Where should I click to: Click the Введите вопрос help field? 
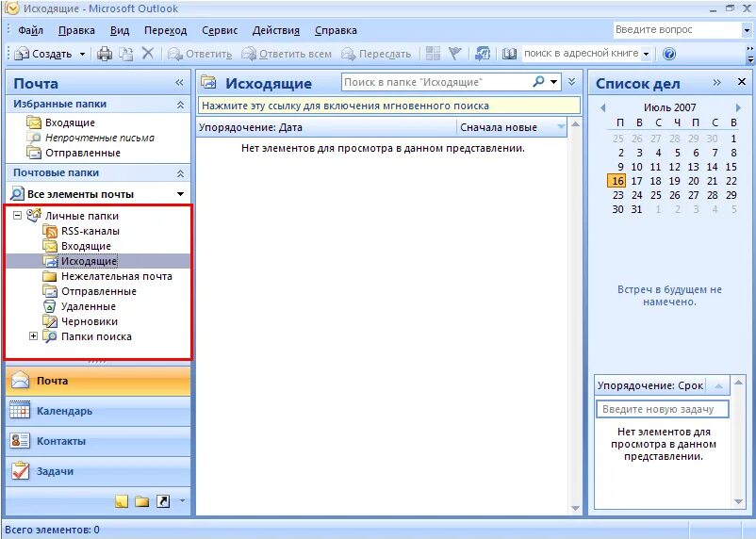678,30
